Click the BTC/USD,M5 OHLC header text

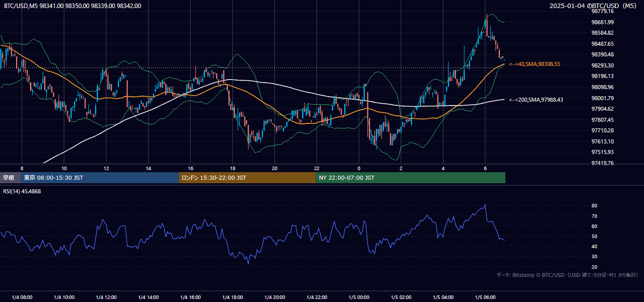pos(72,6)
